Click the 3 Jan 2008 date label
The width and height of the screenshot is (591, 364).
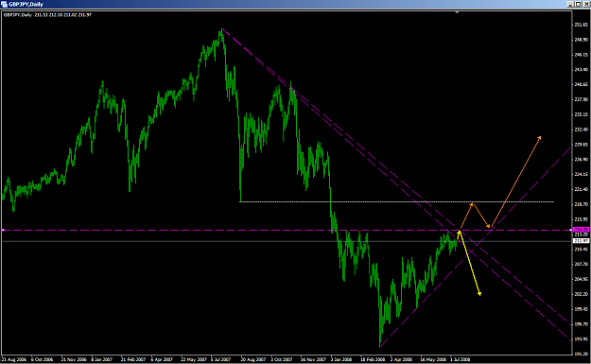[x=341, y=359]
